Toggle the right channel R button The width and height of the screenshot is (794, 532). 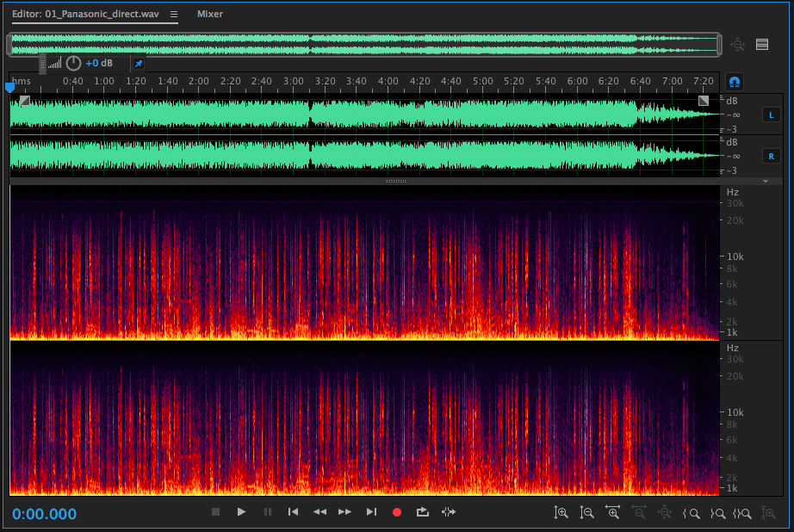pyautogui.click(x=772, y=157)
